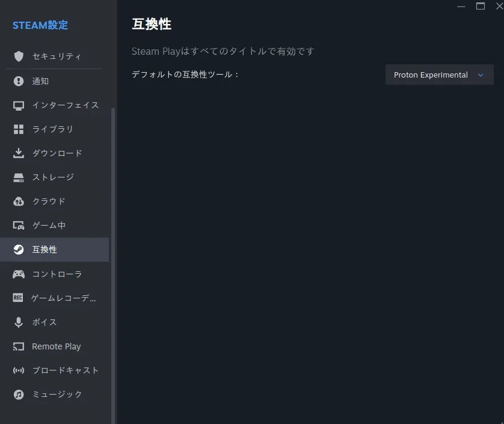This screenshot has height=424, width=504.
Task: Click the ダウンロード download arrow icon
Action: (x=19, y=153)
